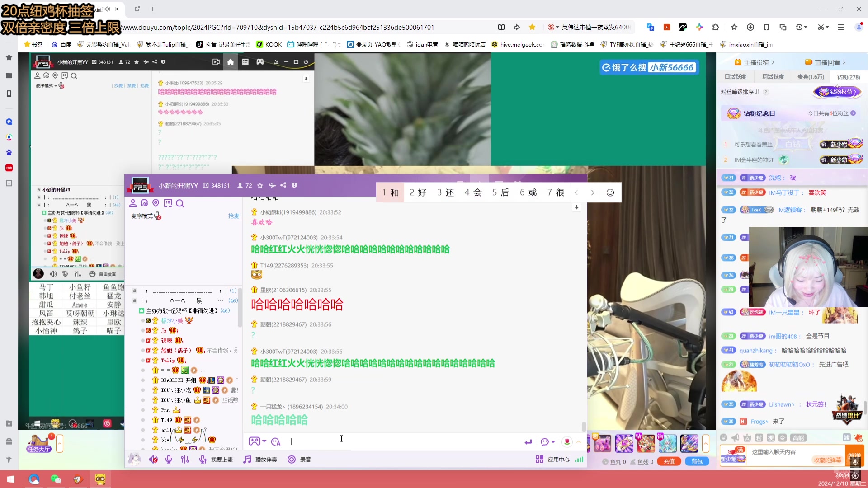Open the location pin icon in YY panel
868x488 pixels.
tap(156, 203)
